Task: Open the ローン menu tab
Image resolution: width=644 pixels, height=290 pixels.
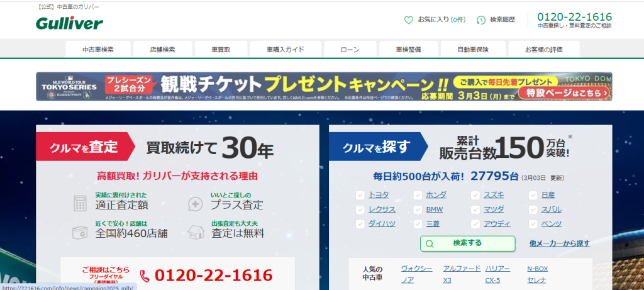Action: point(350,49)
